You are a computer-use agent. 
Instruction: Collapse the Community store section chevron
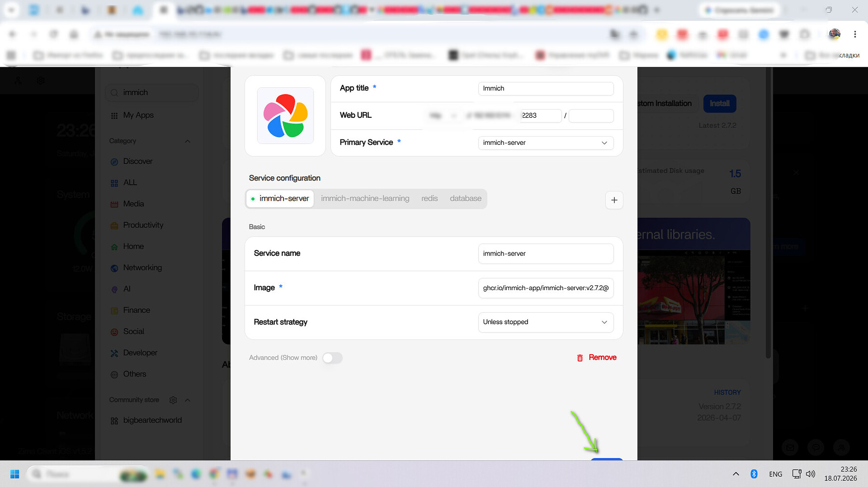(x=188, y=400)
